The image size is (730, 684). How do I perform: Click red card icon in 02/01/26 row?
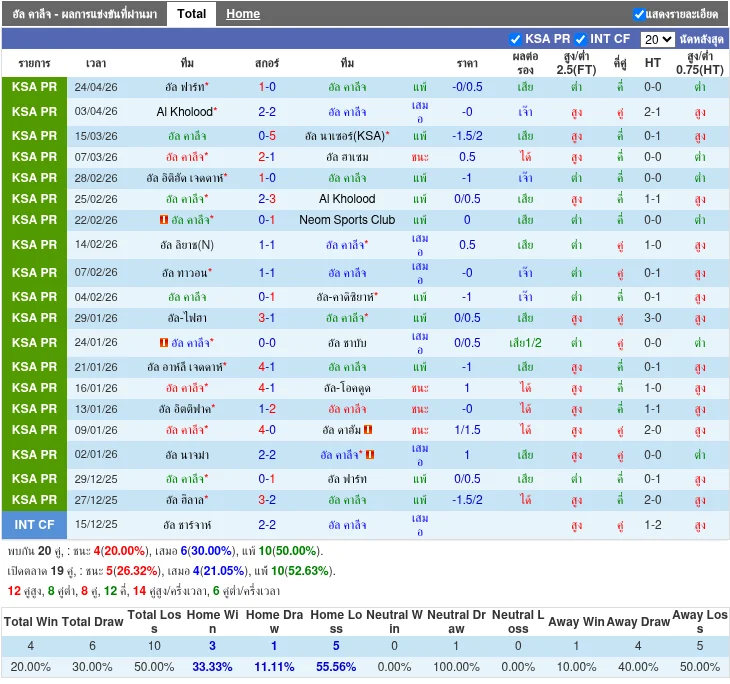[370, 455]
